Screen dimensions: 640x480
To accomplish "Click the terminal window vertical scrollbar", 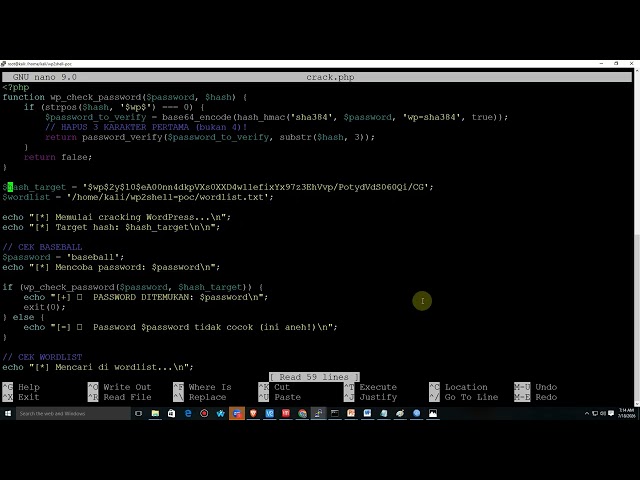I will coord(636,237).
